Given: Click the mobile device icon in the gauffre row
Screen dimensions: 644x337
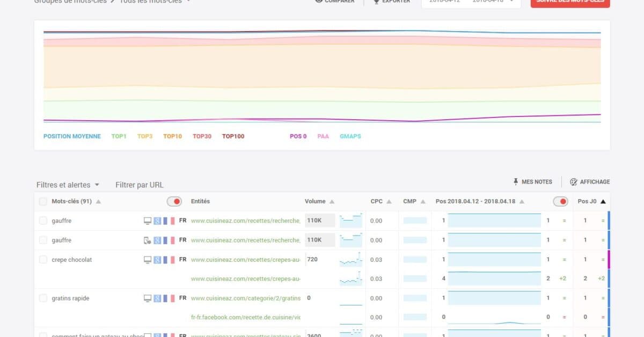Looking at the screenshot, I should tap(148, 240).
